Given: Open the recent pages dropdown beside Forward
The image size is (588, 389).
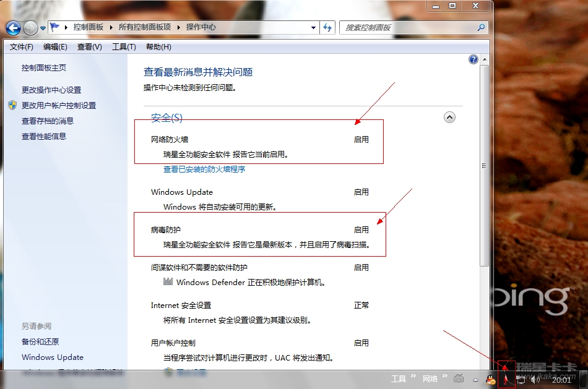Looking at the screenshot, I should click(x=43, y=28).
